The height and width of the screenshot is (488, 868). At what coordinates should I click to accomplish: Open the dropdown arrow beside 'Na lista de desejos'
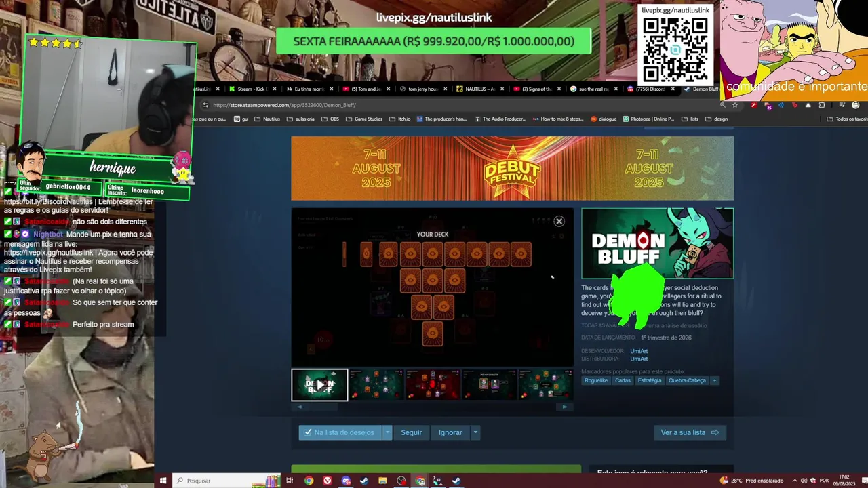point(387,432)
